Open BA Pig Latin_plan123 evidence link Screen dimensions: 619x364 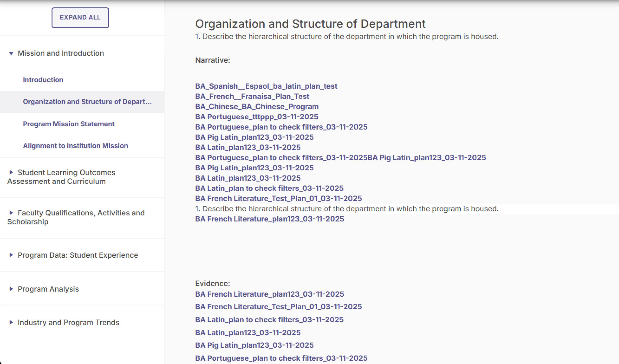[x=254, y=345]
